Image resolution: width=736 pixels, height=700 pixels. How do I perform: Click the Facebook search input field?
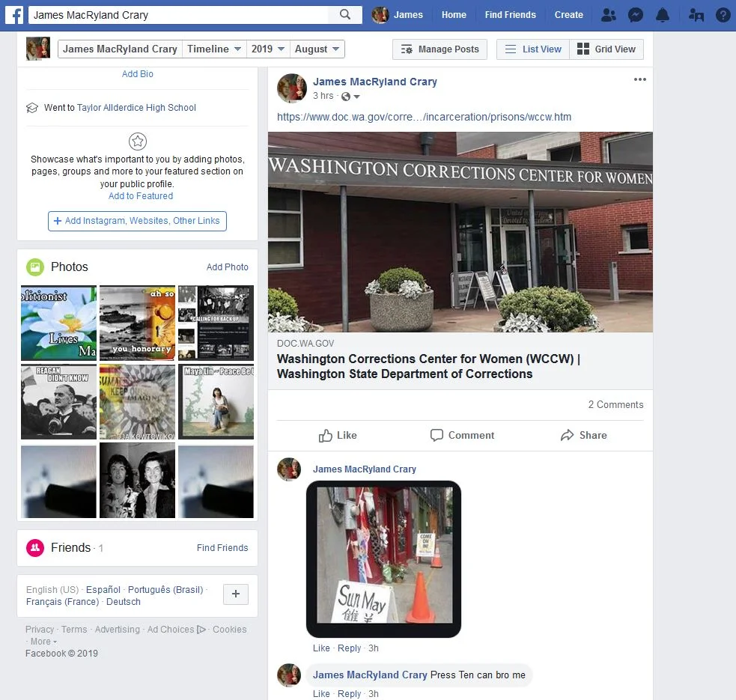click(178, 15)
